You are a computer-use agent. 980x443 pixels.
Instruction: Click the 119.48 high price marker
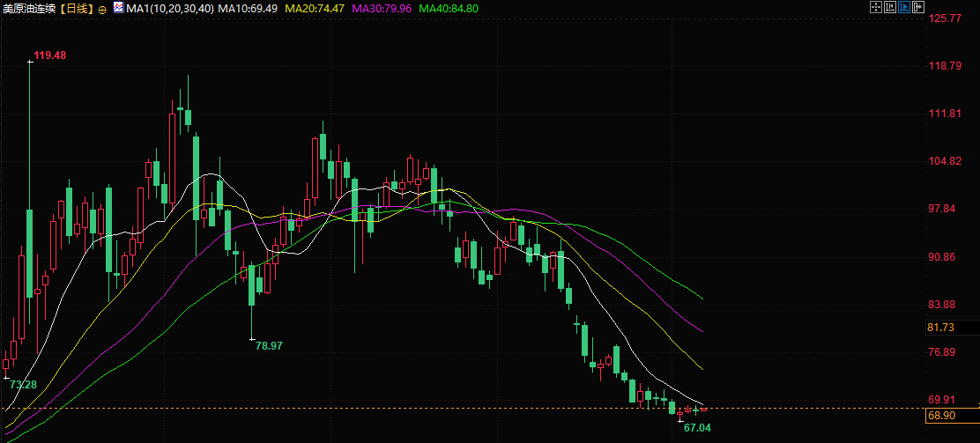point(50,55)
